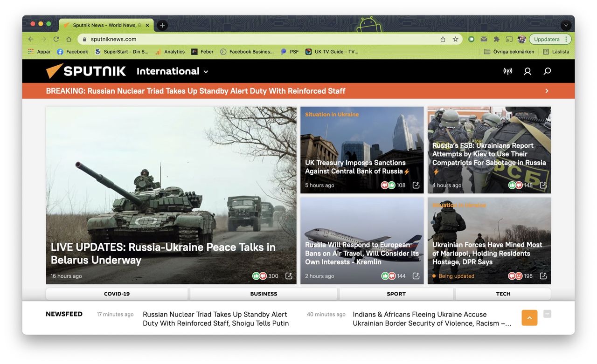Click reaction icons on FSB article

coord(515,185)
